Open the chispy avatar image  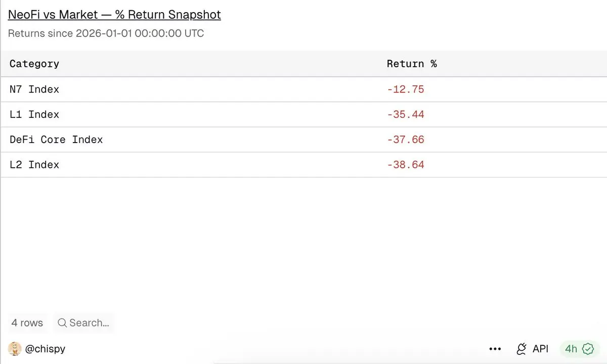15,349
